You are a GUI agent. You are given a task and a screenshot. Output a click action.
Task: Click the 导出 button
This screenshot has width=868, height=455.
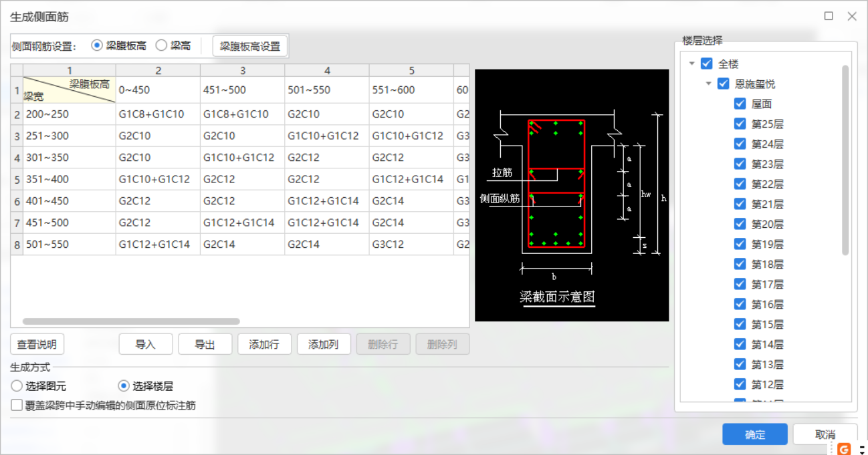(205, 345)
